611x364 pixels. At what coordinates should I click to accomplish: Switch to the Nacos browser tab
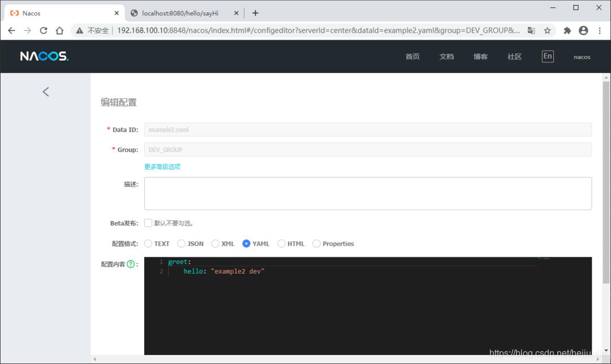(64, 13)
